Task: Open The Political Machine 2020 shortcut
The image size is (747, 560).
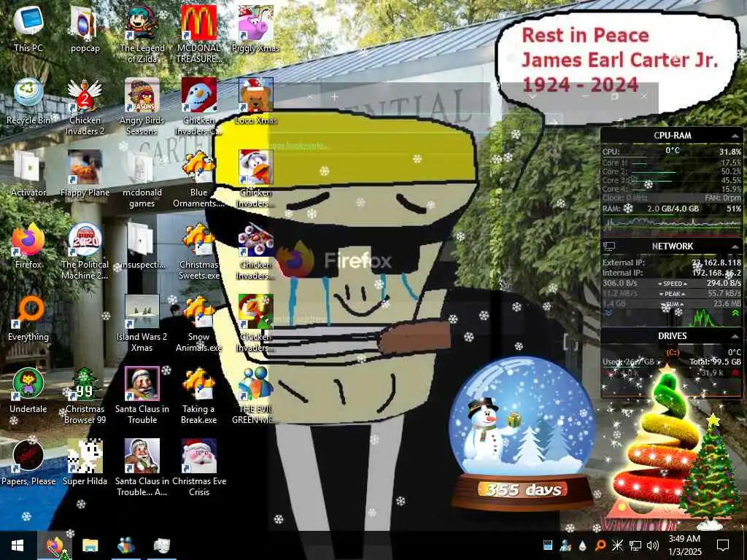Action: pos(85,252)
